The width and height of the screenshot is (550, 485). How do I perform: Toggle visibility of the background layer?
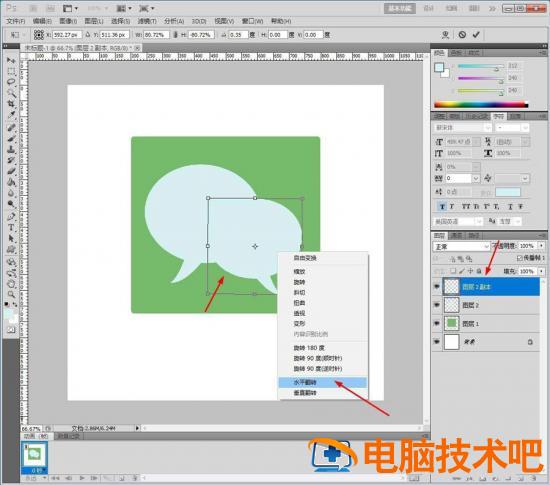pyautogui.click(x=437, y=341)
